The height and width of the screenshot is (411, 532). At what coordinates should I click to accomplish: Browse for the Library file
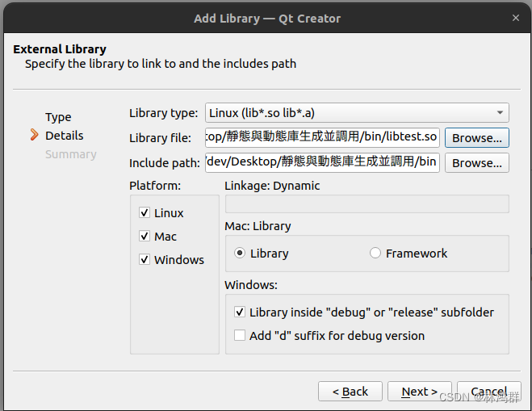tap(476, 138)
